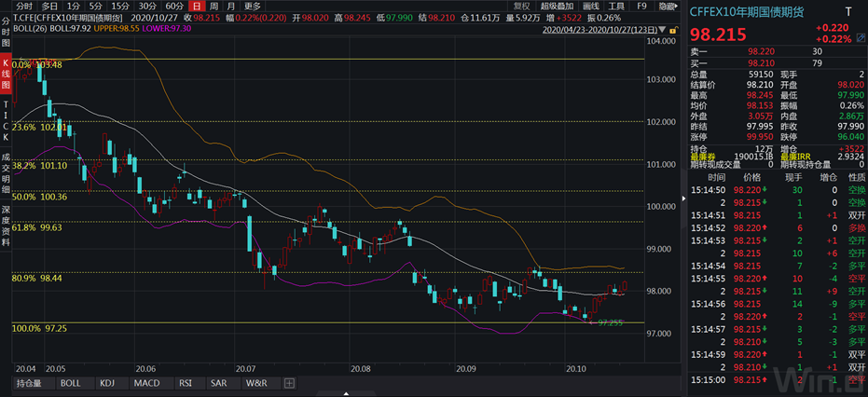The height and width of the screenshot is (397, 868).
Task: Click the 15:14:50 trade row
Action: pos(778,190)
